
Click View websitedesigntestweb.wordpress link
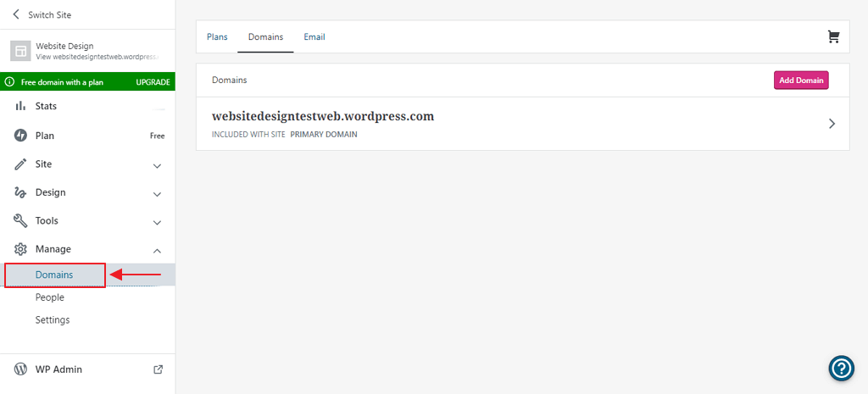pos(98,57)
